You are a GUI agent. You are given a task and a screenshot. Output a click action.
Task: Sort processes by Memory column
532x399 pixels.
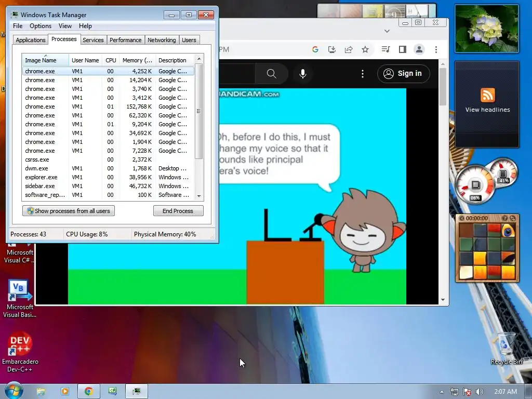pos(137,60)
